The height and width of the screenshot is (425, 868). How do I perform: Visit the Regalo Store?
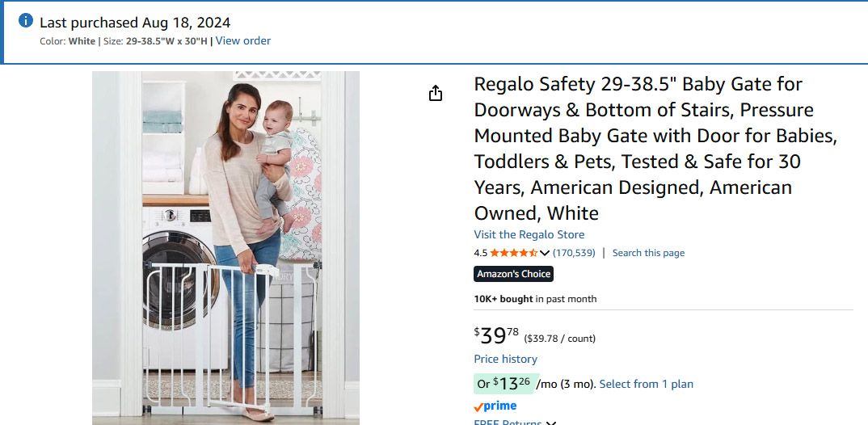529,234
